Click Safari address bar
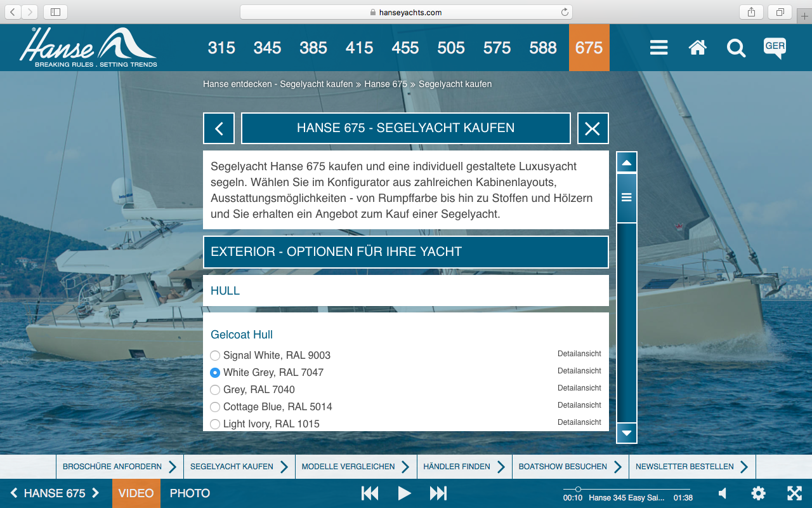 pos(406,12)
